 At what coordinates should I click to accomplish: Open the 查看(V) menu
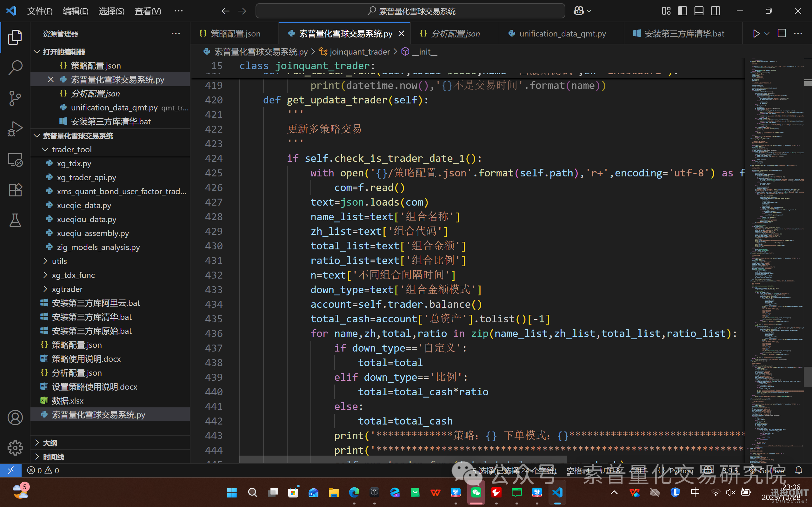pyautogui.click(x=147, y=11)
